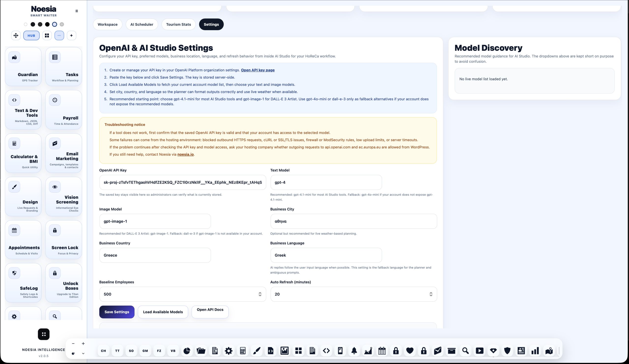Click the down chevron on the dock

[x=83, y=353]
